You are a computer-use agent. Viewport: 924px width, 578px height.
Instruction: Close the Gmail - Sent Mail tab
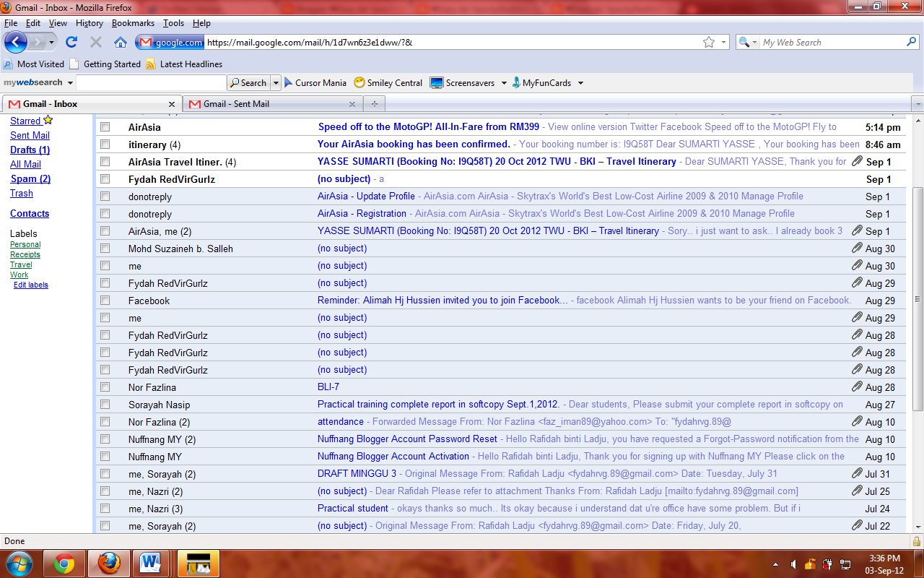click(x=352, y=104)
